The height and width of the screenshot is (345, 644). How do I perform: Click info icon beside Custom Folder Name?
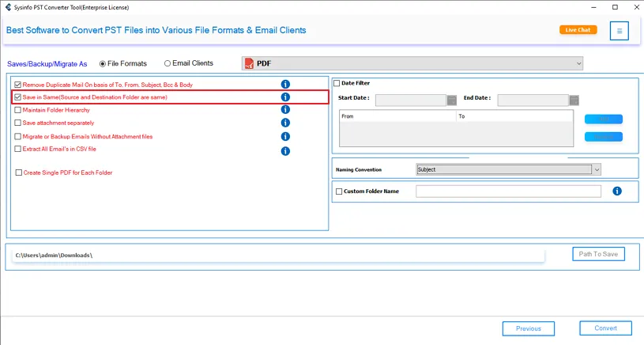(617, 191)
